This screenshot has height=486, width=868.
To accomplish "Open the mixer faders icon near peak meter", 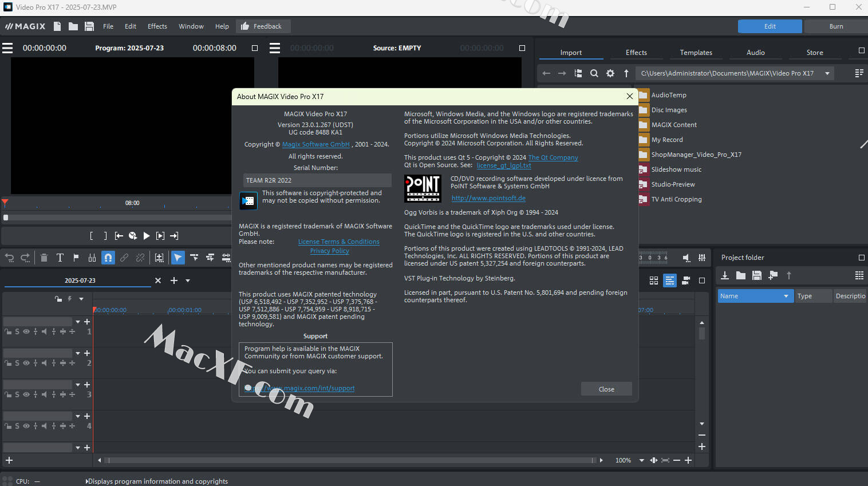I will (x=702, y=258).
